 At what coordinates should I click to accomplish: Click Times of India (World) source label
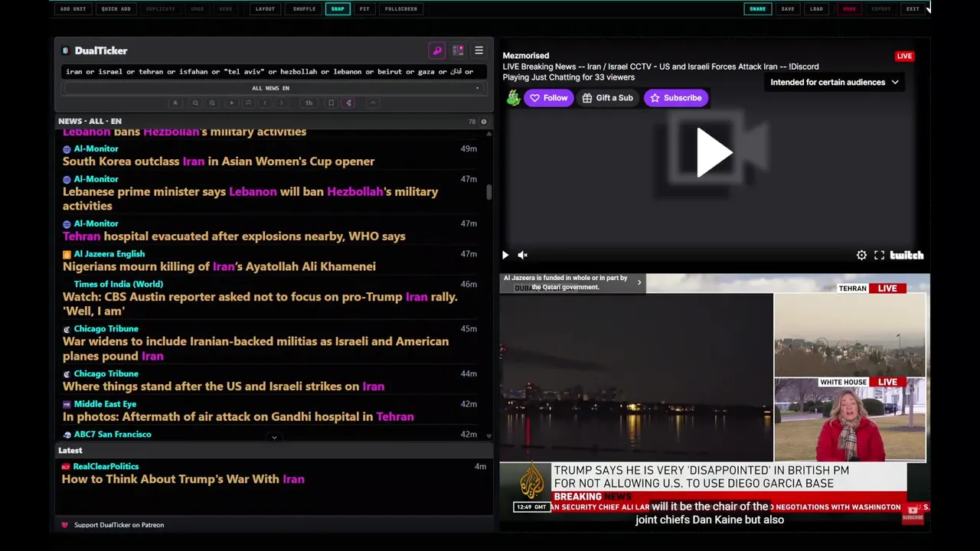pos(118,284)
